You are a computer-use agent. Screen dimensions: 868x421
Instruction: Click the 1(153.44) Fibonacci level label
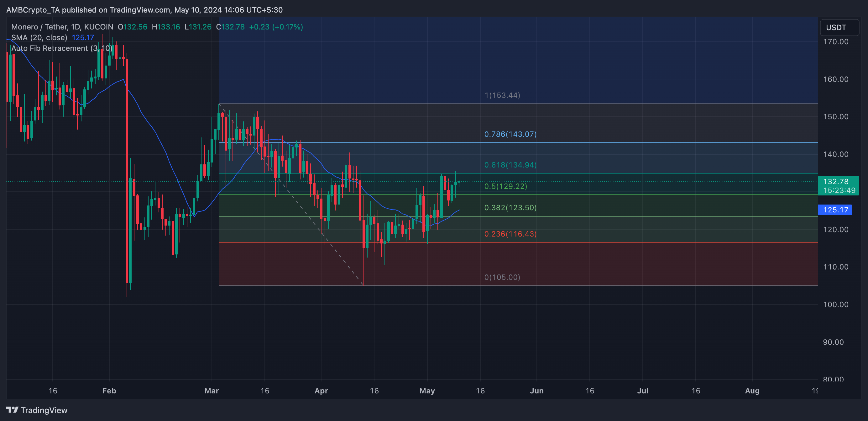click(502, 95)
